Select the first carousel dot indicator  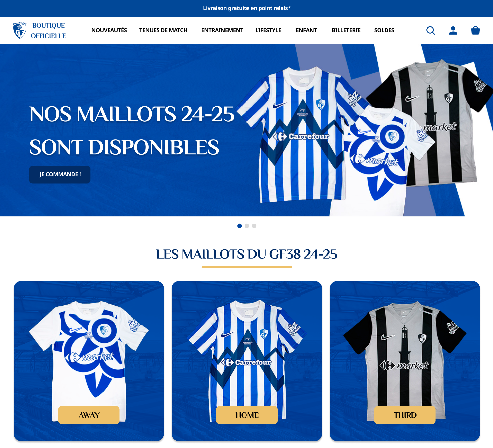coord(239,226)
